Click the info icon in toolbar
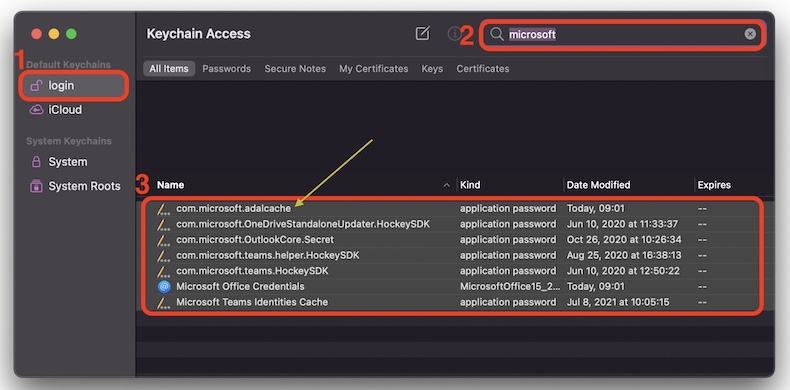The width and height of the screenshot is (790, 390). tap(454, 34)
